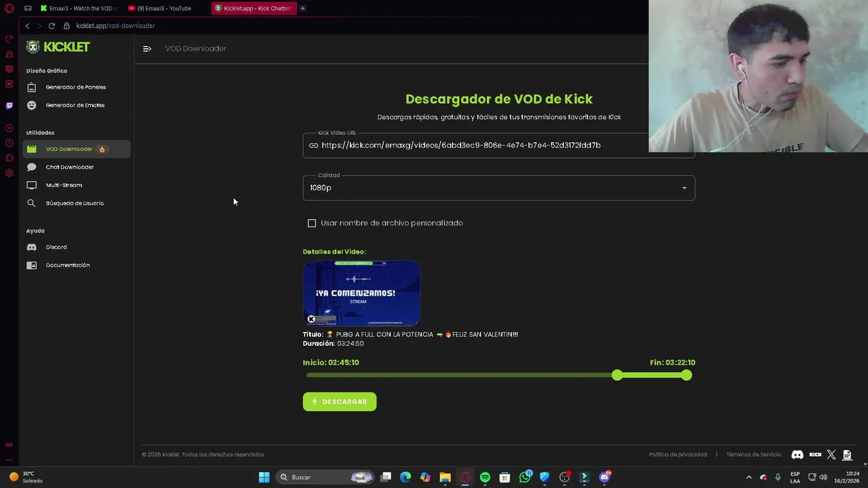Click the taskbar Buscar search box
This screenshot has width=868, height=488.
coord(326,477)
